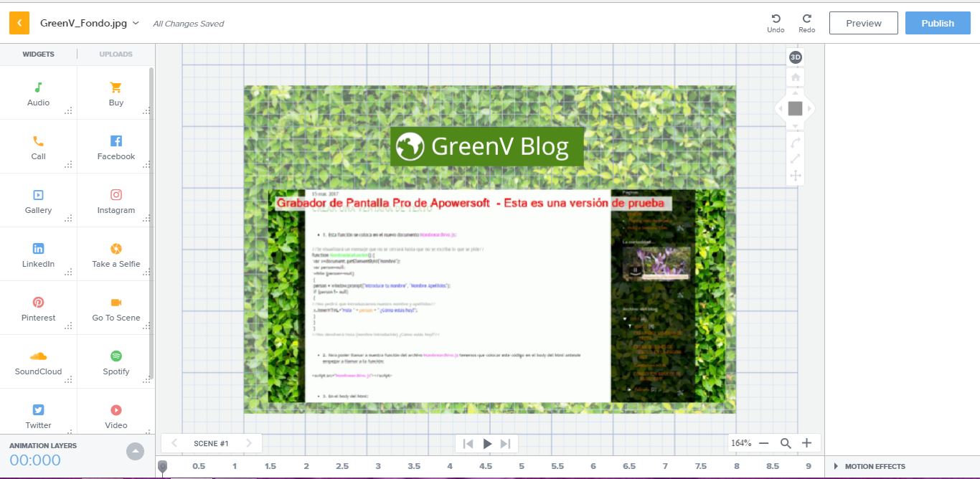Screen dimensions: 980x479
Task: Add the Buy widget
Action: 116,93
